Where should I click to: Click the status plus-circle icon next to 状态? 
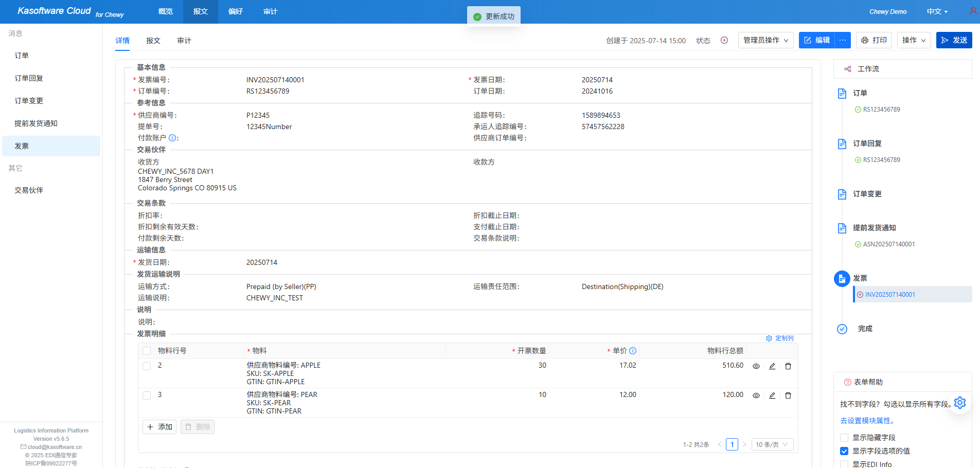(x=724, y=40)
